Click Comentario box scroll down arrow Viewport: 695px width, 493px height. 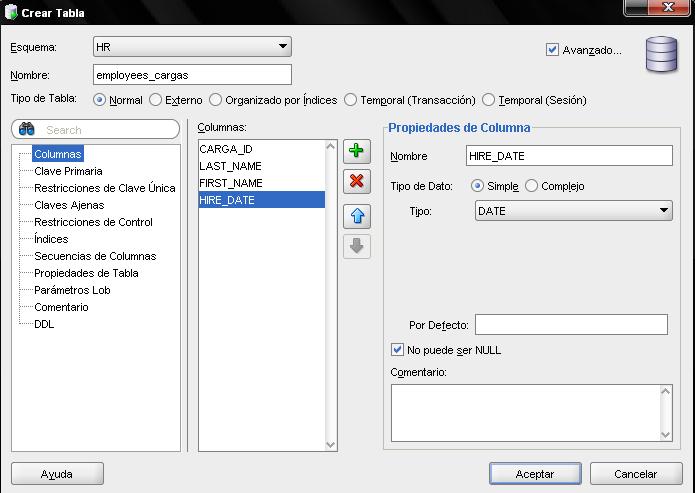coord(665,434)
